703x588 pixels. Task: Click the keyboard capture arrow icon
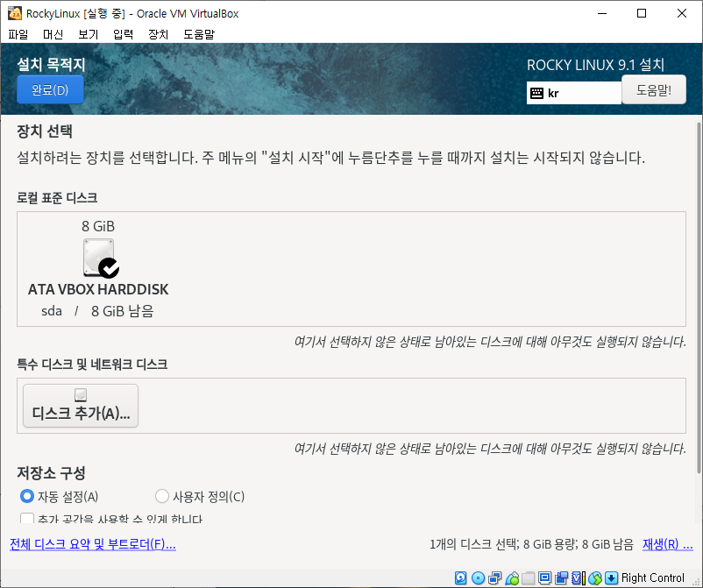click(x=611, y=578)
